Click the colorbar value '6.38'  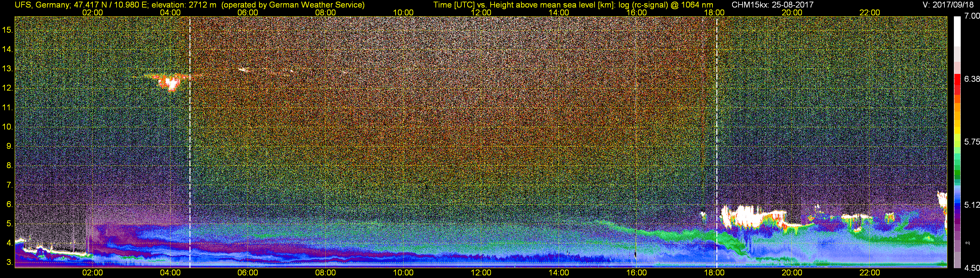[972, 79]
